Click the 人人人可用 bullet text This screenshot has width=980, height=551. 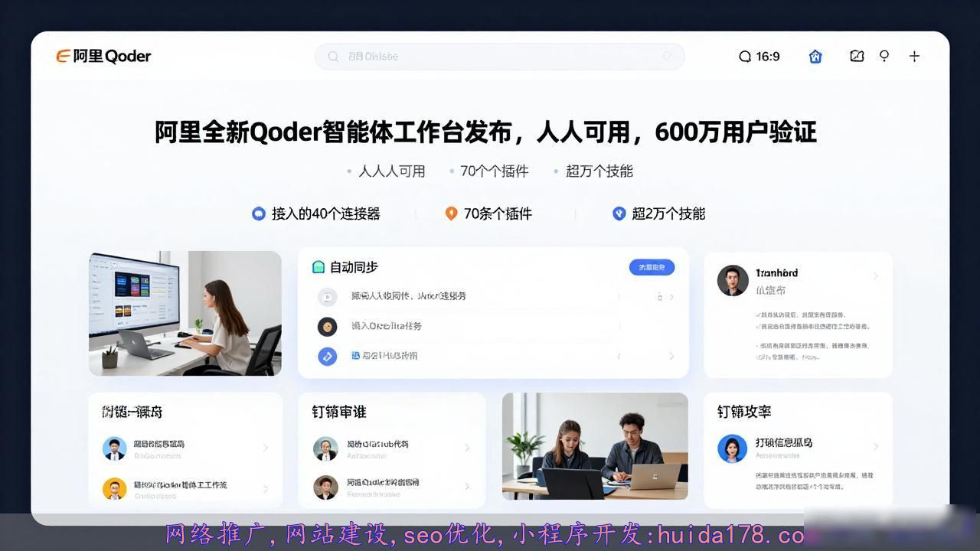pos(392,171)
